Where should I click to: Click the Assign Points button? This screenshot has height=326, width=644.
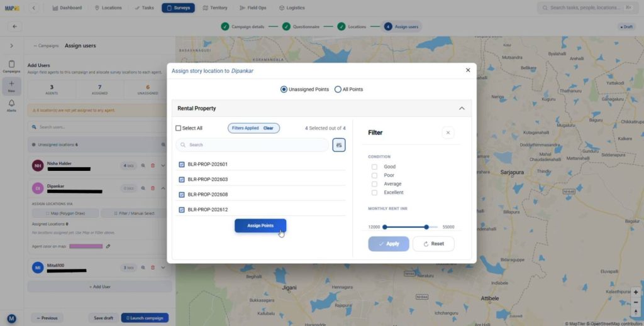260,226
